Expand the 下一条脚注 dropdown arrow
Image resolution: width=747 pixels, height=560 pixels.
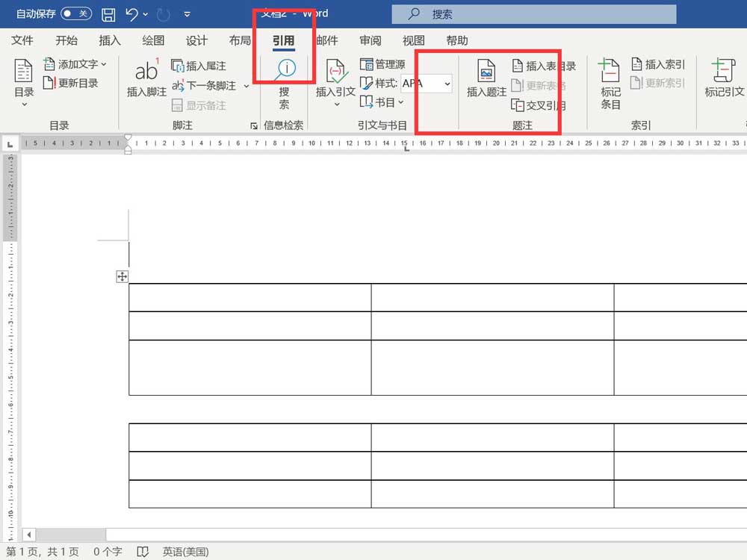(x=247, y=86)
